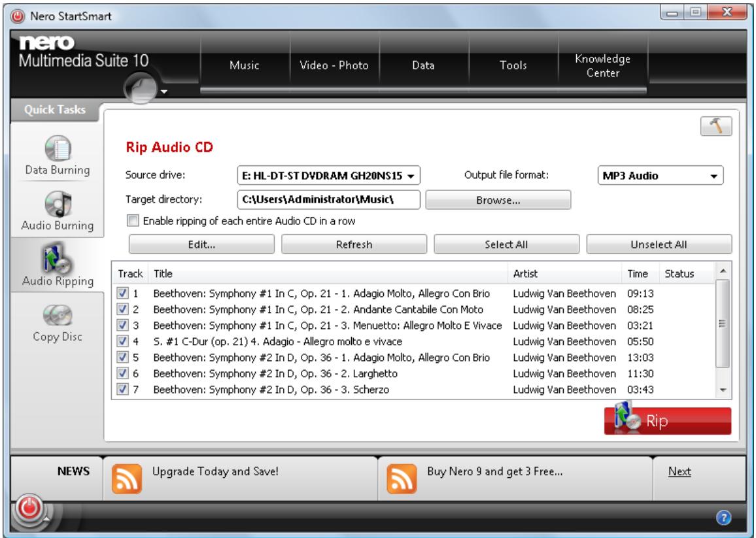Open the Data Burning quick task icon
The image size is (756, 538).
pyautogui.click(x=58, y=148)
